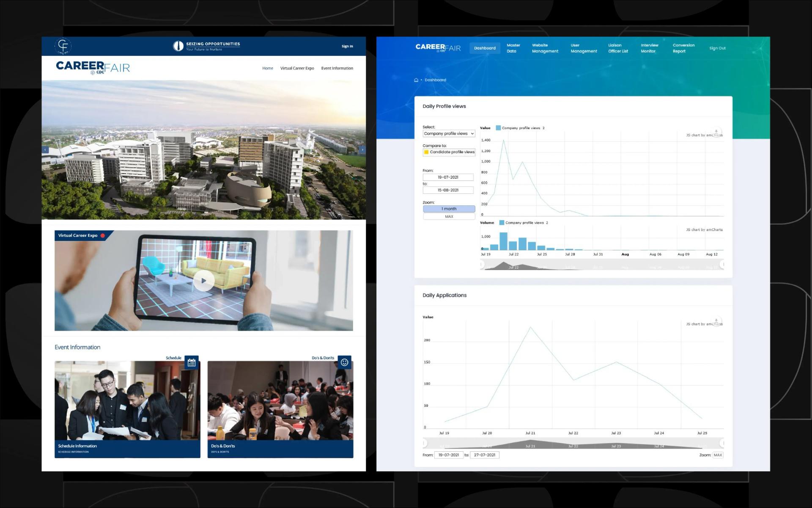812x508 pixels.
Task: Click Sign Out in dashboard
Action: [x=717, y=48]
